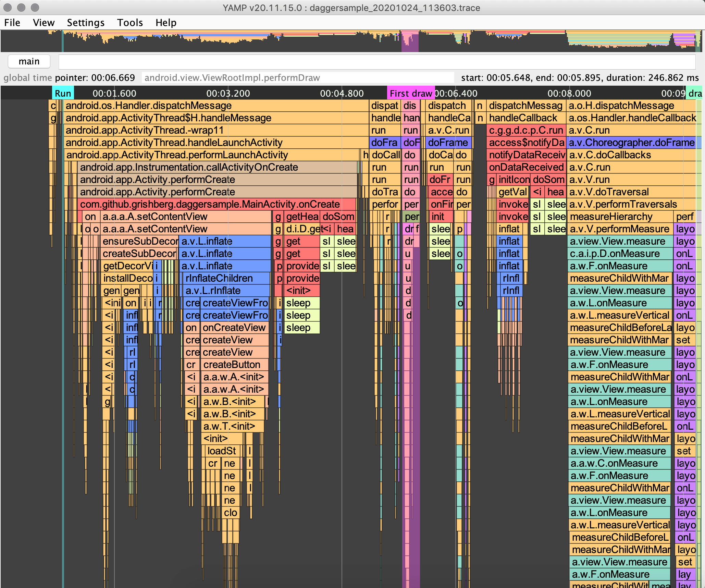Select a sleep block in the flame chart
The image size is (705, 588).
click(x=301, y=303)
